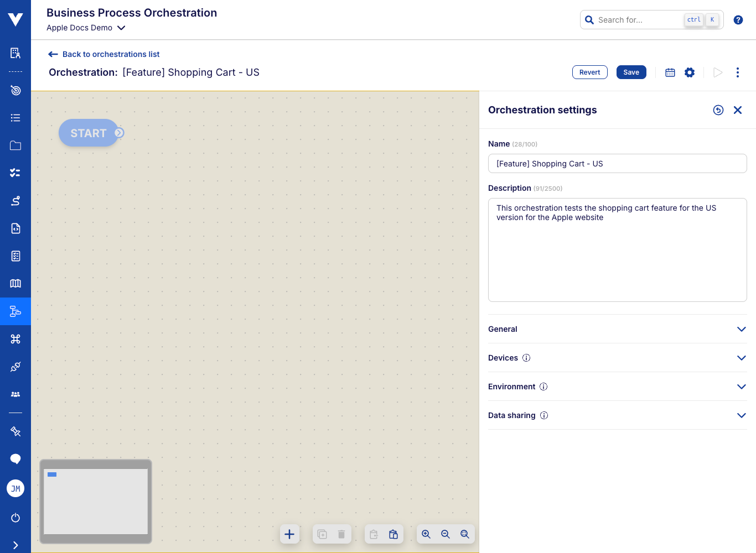Open the three-dot more options menu
The width and height of the screenshot is (756, 553).
tap(737, 72)
